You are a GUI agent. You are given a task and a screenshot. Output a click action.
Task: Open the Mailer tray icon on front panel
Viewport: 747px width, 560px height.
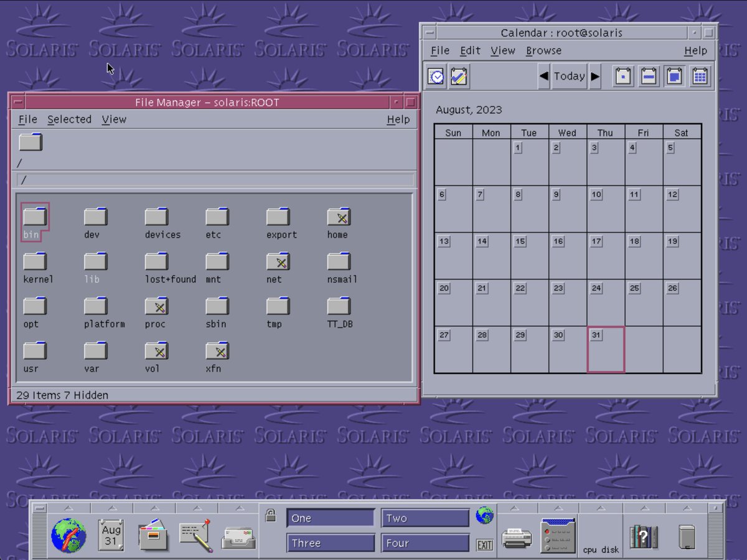[239, 538]
